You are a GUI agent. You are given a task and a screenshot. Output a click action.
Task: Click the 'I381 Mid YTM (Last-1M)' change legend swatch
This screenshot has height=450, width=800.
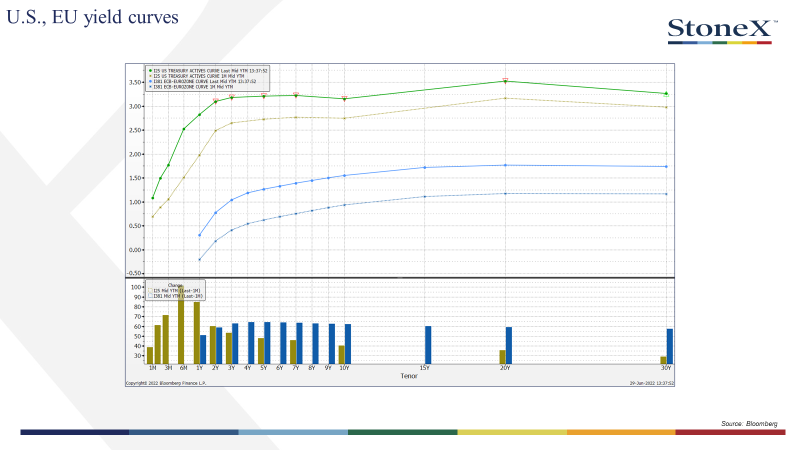(151, 296)
